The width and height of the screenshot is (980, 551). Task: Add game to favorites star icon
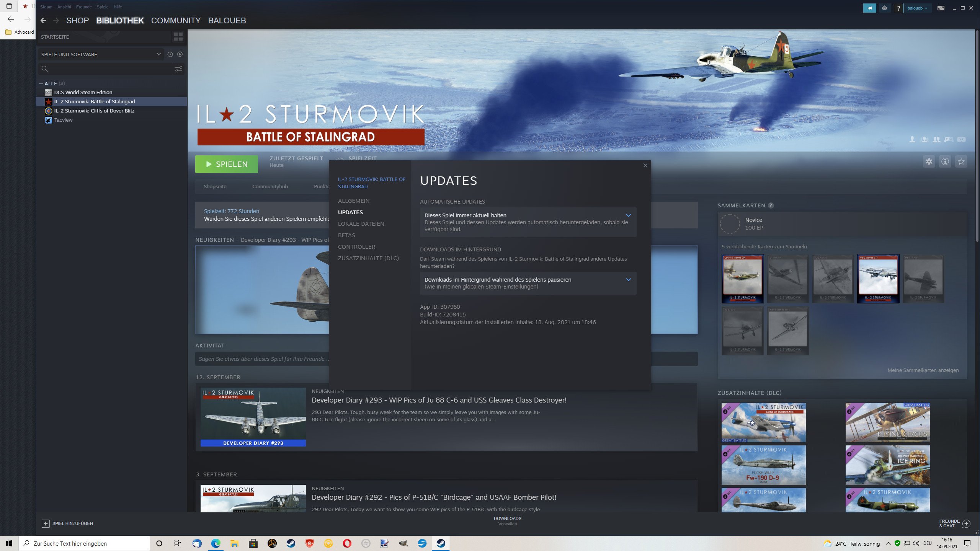click(x=961, y=161)
